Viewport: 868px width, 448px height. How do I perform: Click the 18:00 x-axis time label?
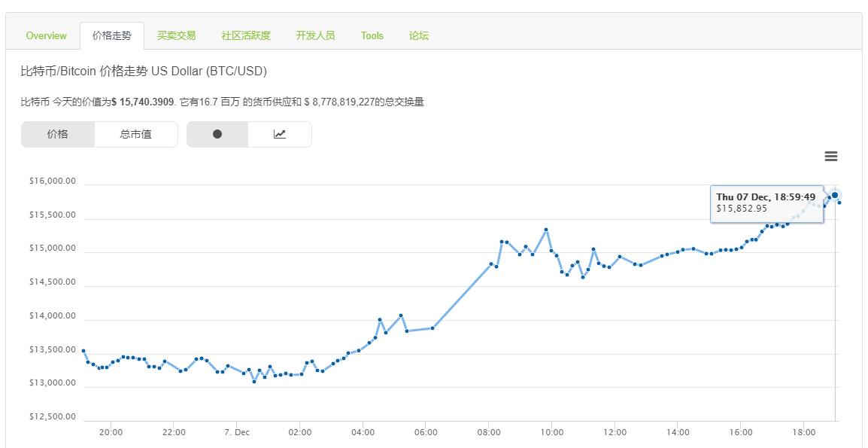(x=804, y=432)
